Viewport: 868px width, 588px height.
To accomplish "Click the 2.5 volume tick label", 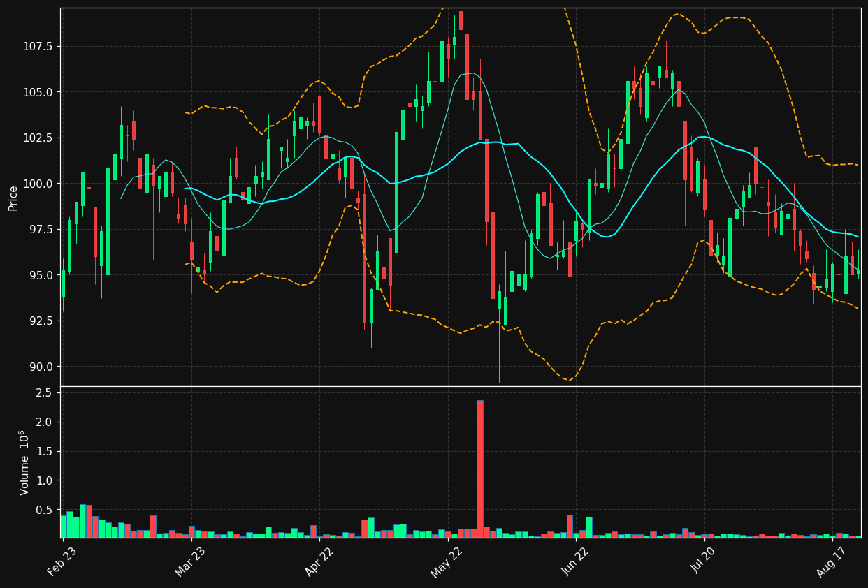I will [x=44, y=393].
